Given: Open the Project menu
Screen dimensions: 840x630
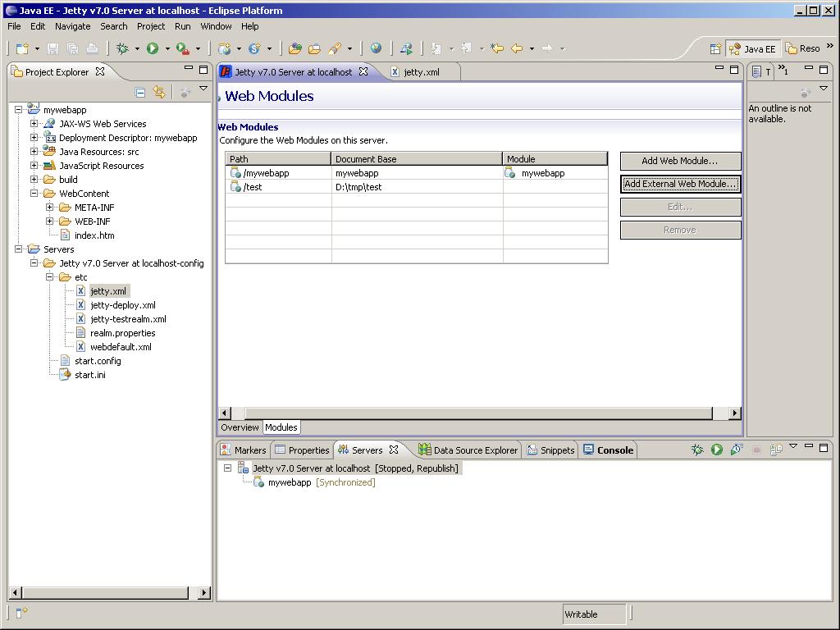Looking at the screenshot, I should (151, 26).
